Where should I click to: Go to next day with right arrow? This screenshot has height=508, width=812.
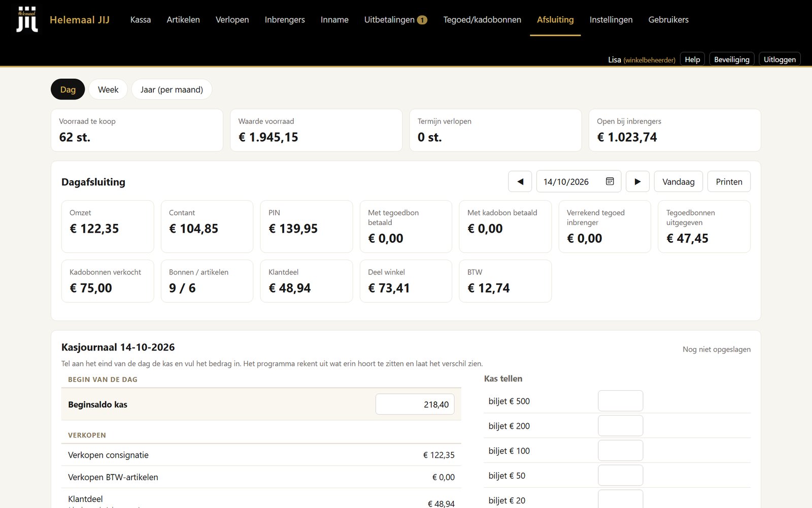point(638,181)
